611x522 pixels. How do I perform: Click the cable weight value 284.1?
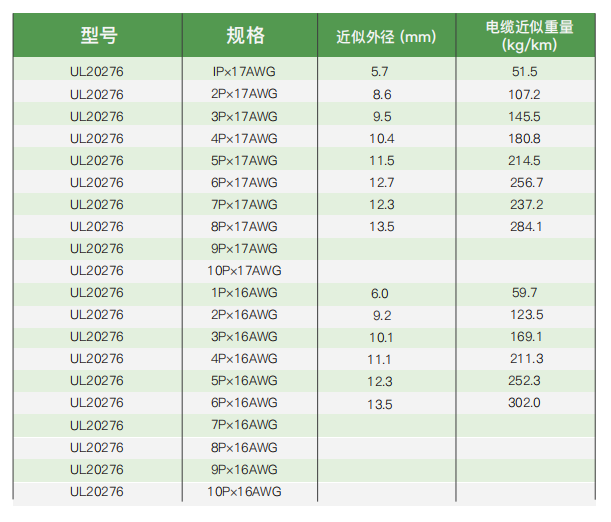(524, 226)
